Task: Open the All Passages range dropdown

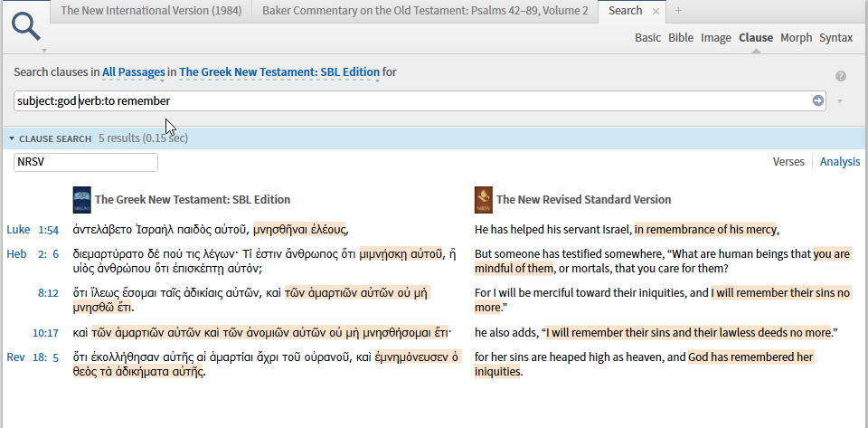Action: [x=134, y=72]
